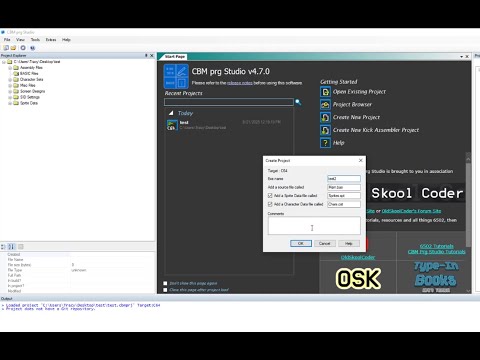The width and height of the screenshot is (480, 360).
Task: Click the Screen Designs folder icon
Action: [x=16, y=91]
